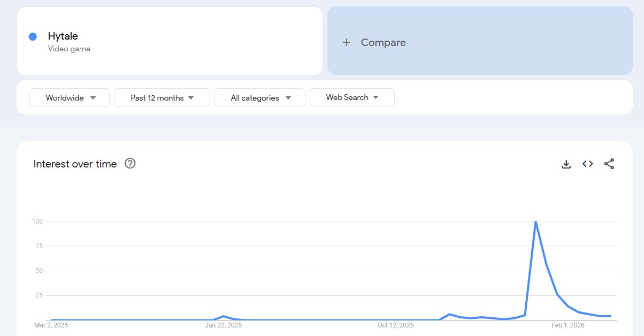Click the Interest over time heading
Screen dimensions: 644x336
(x=75, y=164)
